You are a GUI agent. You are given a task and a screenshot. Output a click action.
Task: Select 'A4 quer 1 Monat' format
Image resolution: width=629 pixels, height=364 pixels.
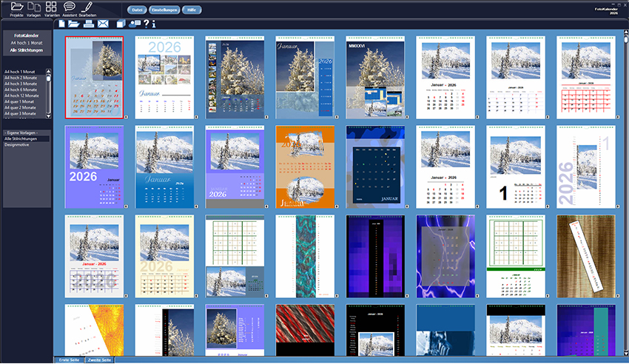pyautogui.click(x=21, y=101)
